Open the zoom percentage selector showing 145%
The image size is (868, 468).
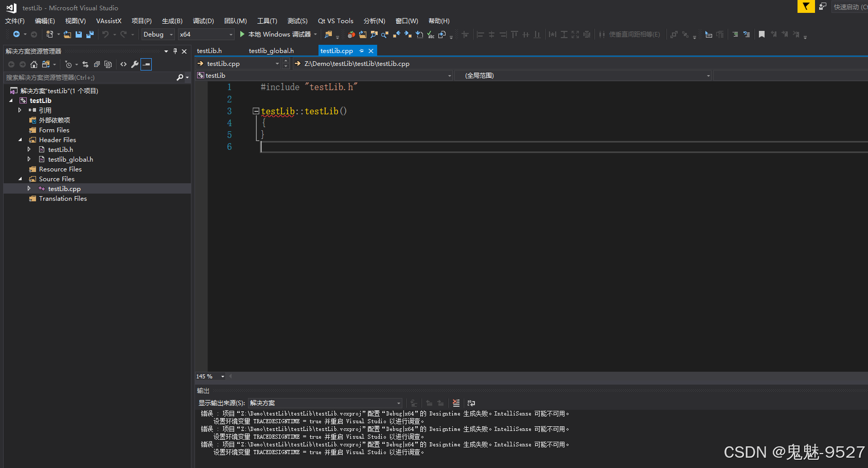[209, 376]
